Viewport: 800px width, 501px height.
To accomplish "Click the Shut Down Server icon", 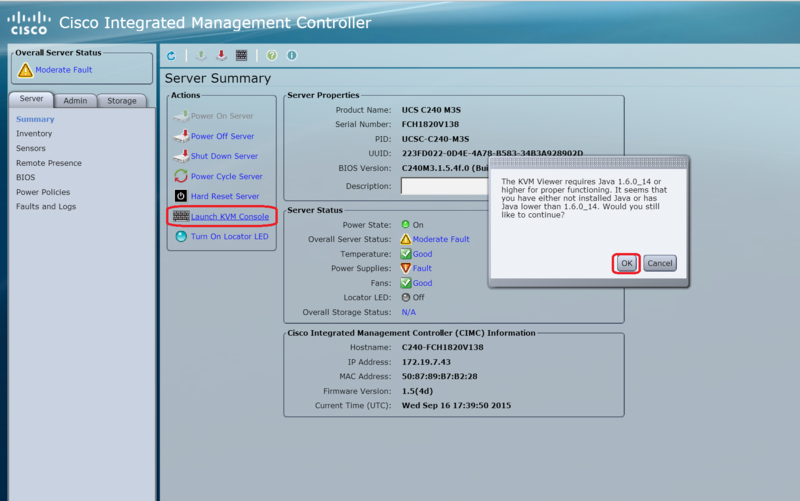I will click(x=181, y=156).
